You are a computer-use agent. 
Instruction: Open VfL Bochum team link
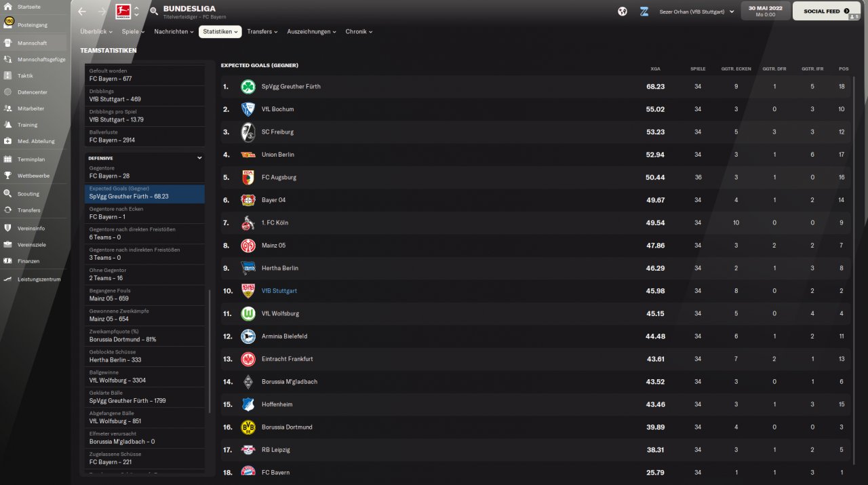tap(277, 109)
